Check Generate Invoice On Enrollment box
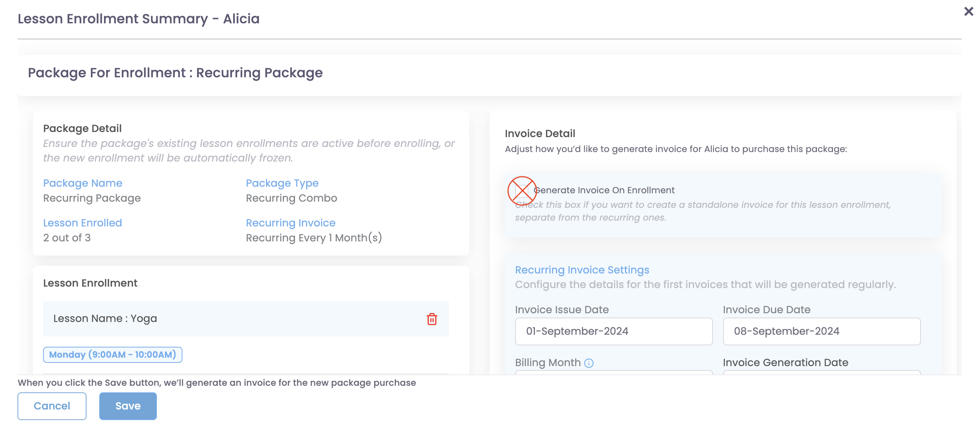The width and height of the screenshot is (980, 431). click(x=521, y=190)
